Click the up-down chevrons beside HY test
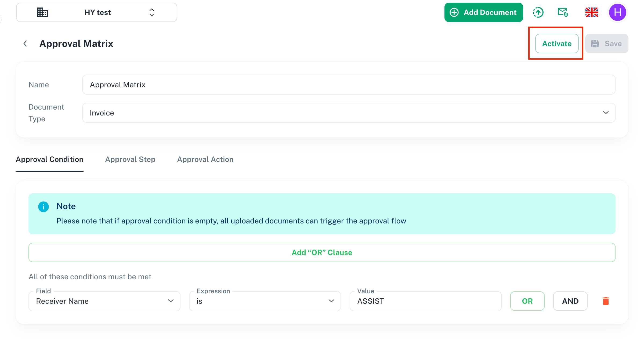 (x=152, y=12)
